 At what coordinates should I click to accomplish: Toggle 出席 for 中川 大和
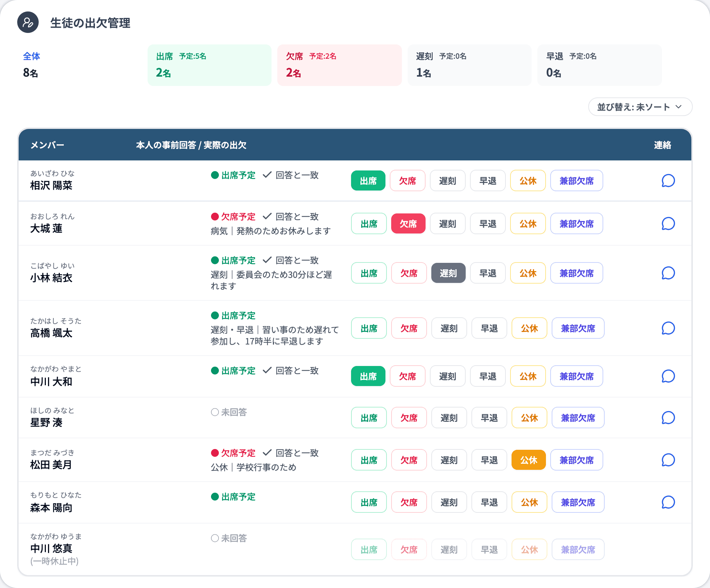pos(368,376)
